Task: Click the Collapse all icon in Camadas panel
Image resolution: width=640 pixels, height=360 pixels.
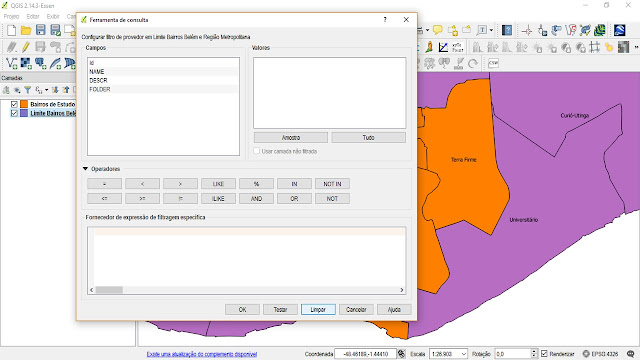Action: pyautogui.click(x=66, y=90)
